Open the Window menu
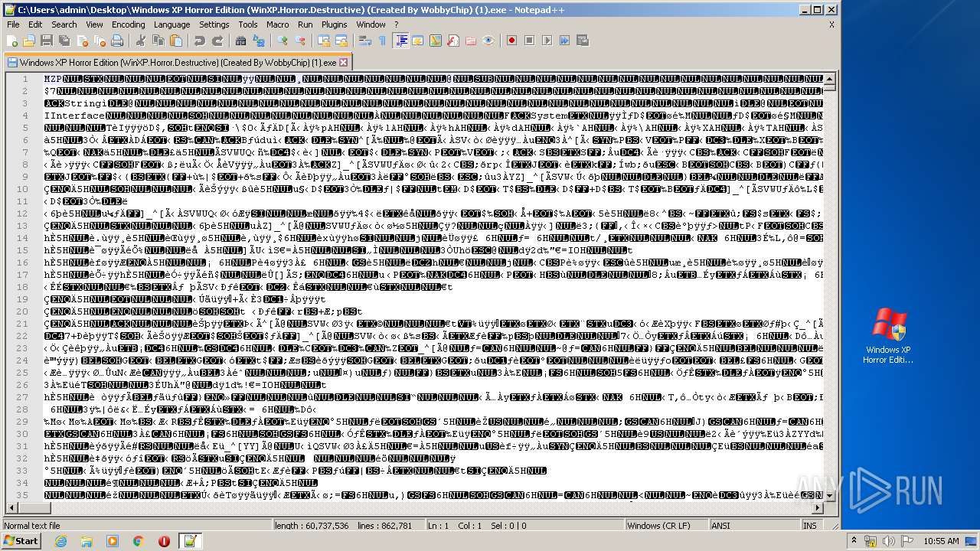Screen dimensions: 980x551 click(371, 24)
